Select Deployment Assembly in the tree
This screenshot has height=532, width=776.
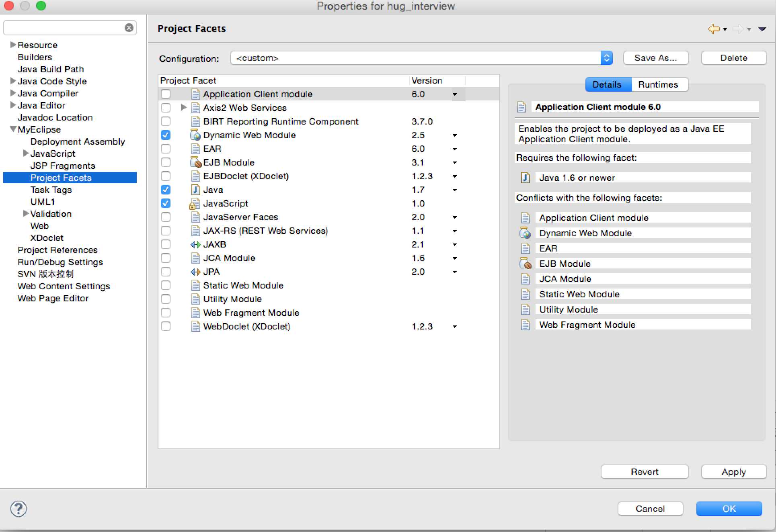(78, 141)
